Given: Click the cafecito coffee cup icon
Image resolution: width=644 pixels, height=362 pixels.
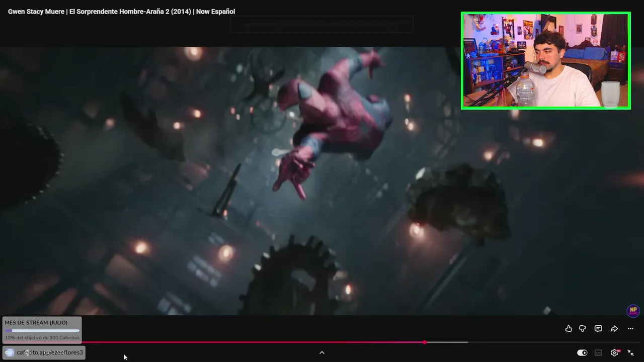Looking at the screenshot, I should (x=10, y=352).
